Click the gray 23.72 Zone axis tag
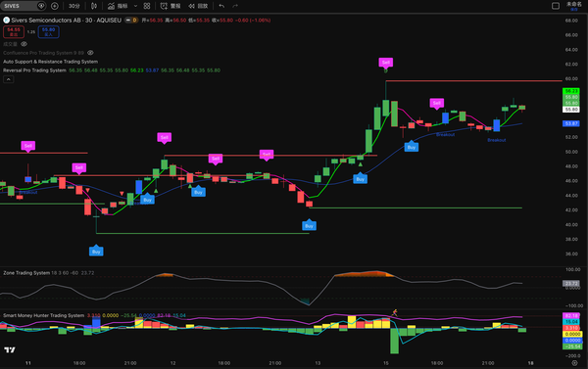The image size is (588, 369). (x=571, y=284)
